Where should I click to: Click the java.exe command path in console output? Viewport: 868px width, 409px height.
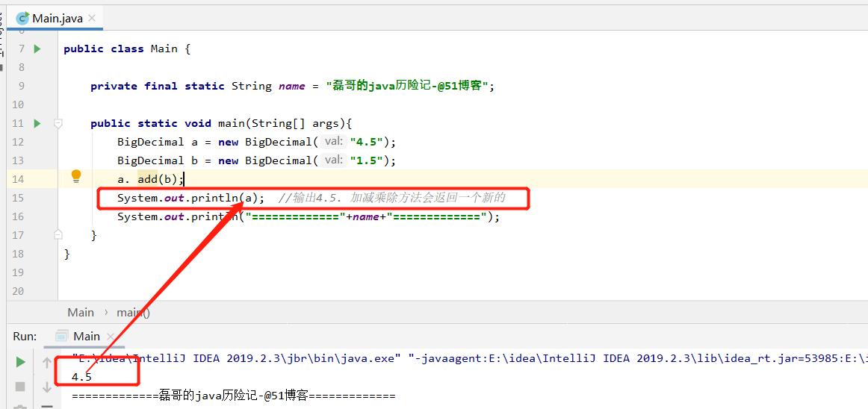coord(236,358)
